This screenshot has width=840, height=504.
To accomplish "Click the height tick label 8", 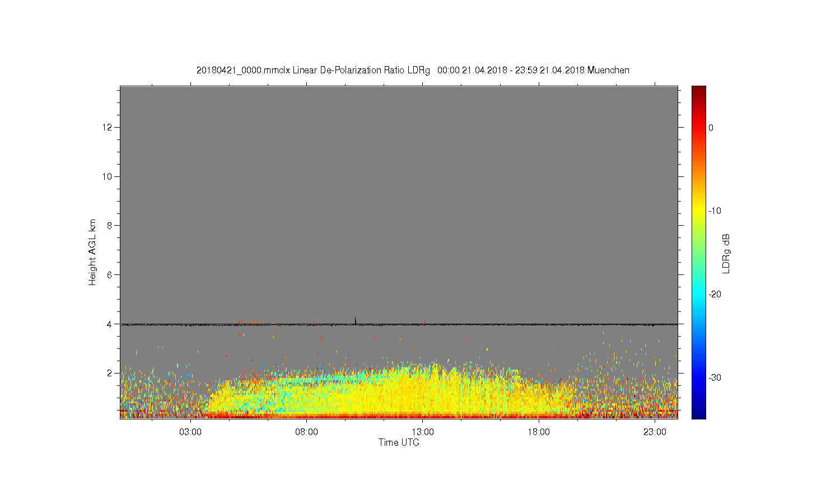I will click(110, 226).
